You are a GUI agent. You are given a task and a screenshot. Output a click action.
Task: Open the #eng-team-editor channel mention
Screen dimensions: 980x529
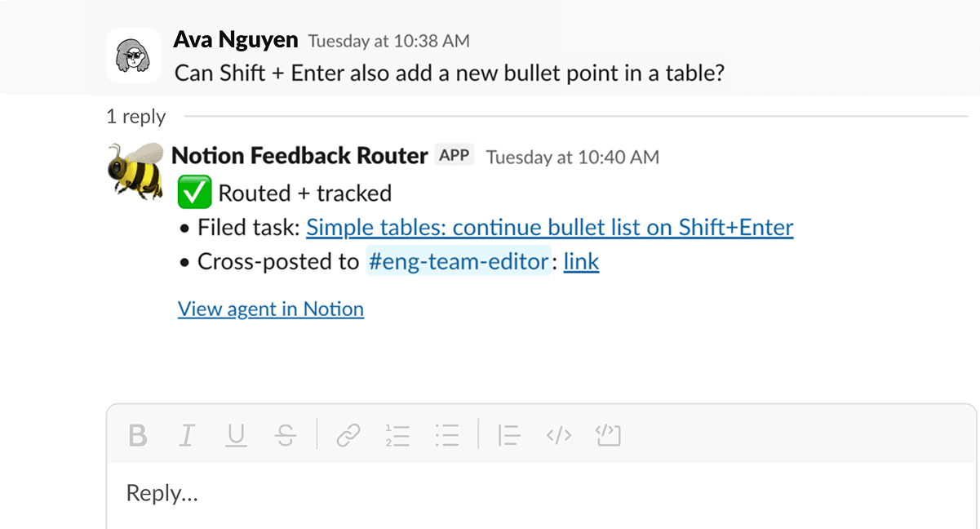459,261
